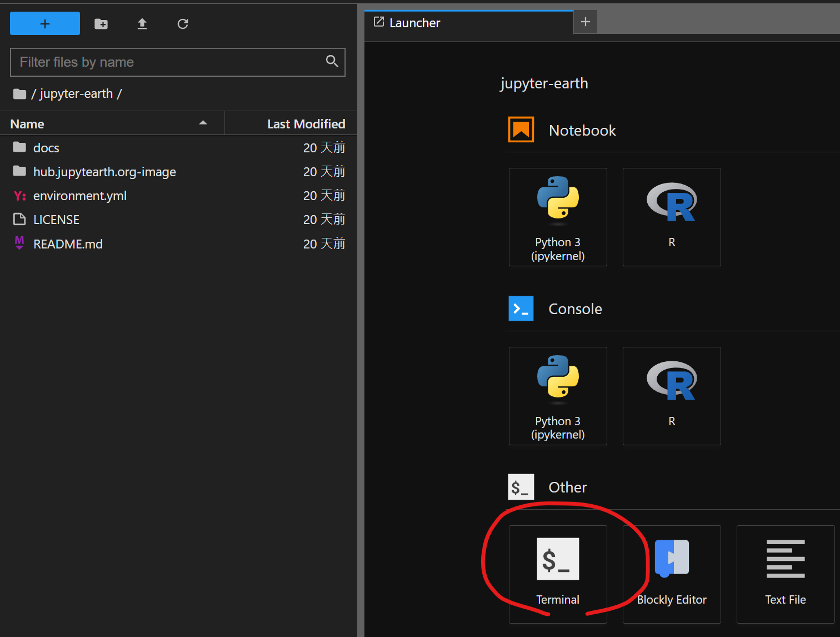This screenshot has width=840, height=637.
Task: Sort files by Last Modified column
Action: pos(306,124)
